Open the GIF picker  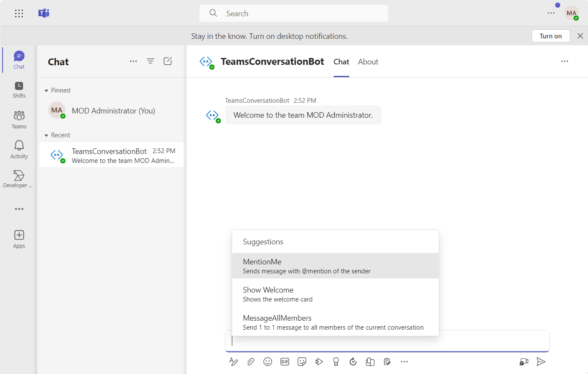(x=285, y=362)
